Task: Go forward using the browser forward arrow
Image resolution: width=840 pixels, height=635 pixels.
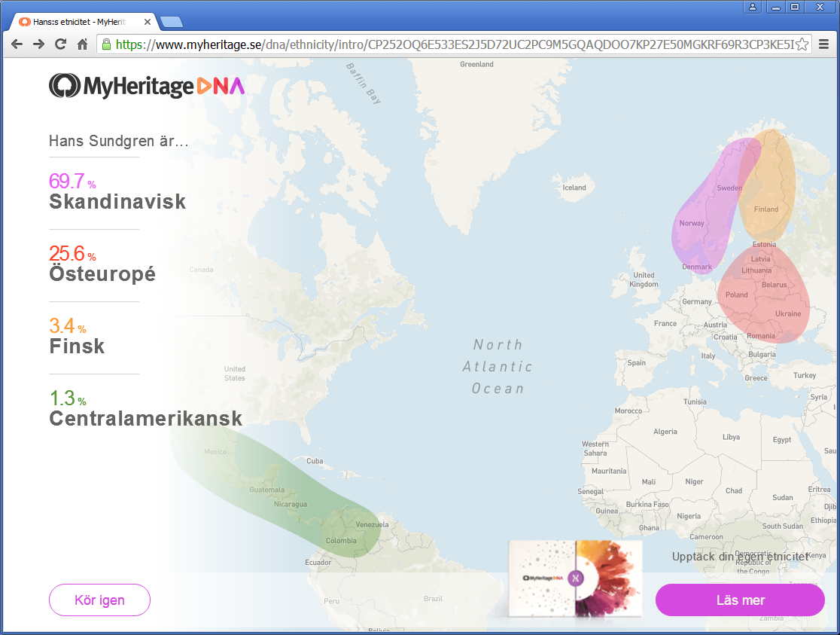Action: (38, 44)
